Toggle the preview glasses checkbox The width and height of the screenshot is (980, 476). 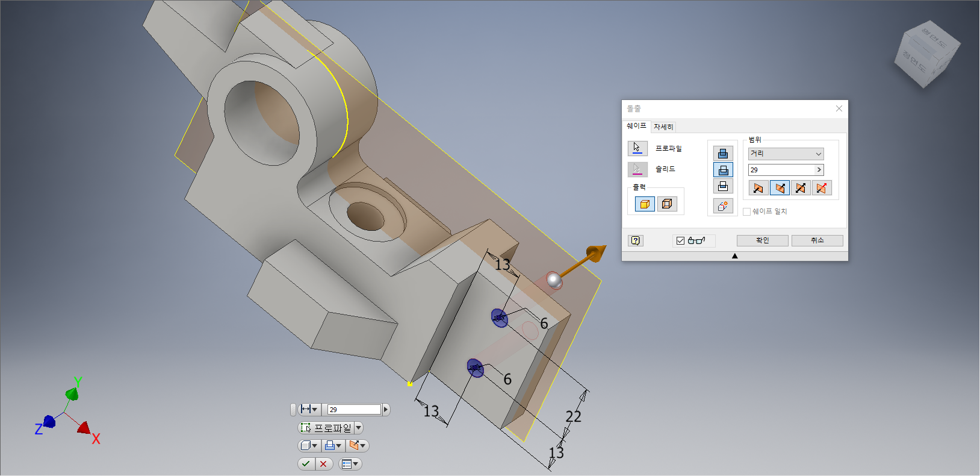coord(680,240)
